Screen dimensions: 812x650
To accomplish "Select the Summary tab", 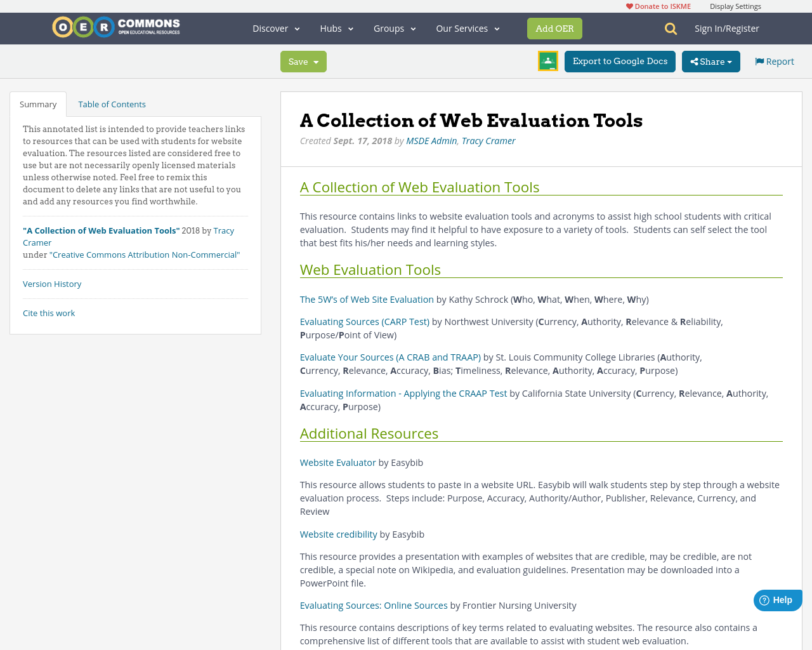I will tap(37, 103).
